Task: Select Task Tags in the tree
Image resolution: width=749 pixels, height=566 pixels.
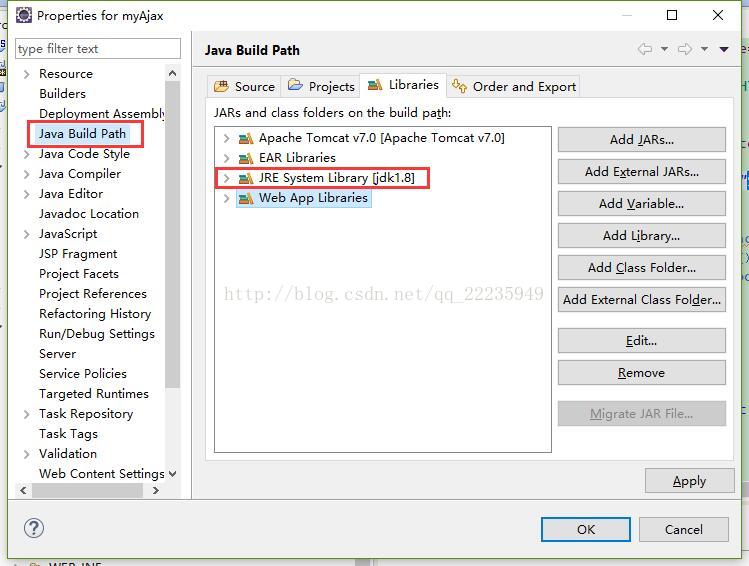Action: [68, 434]
